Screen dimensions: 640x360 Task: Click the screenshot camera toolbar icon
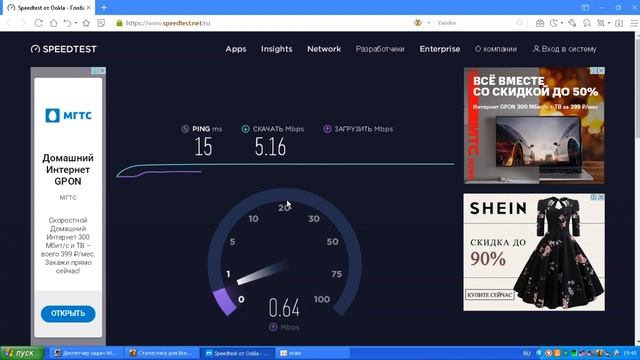[540, 23]
